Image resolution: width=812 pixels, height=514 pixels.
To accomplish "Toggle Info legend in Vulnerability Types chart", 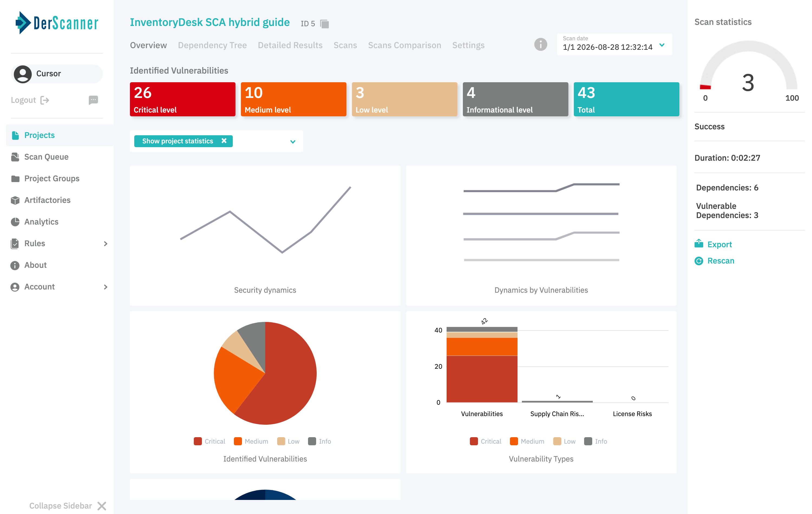I will coord(595,441).
